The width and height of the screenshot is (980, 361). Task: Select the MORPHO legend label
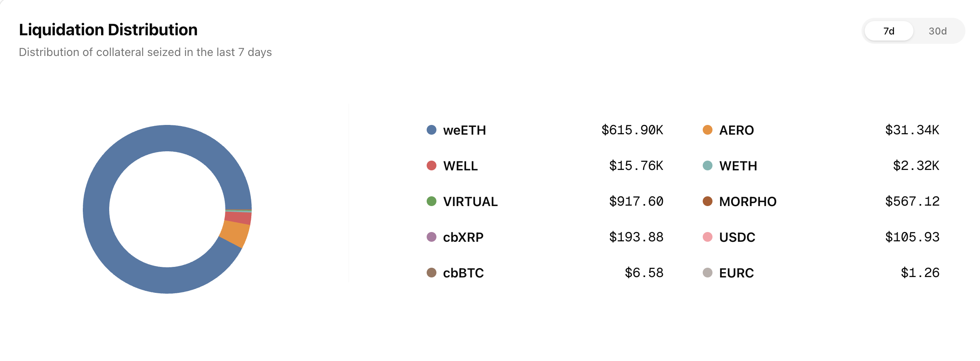(x=748, y=202)
